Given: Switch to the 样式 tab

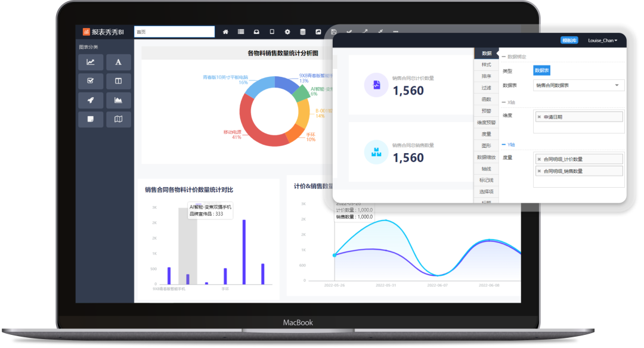Looking at the screenshot, I should [x=487, y=65].
